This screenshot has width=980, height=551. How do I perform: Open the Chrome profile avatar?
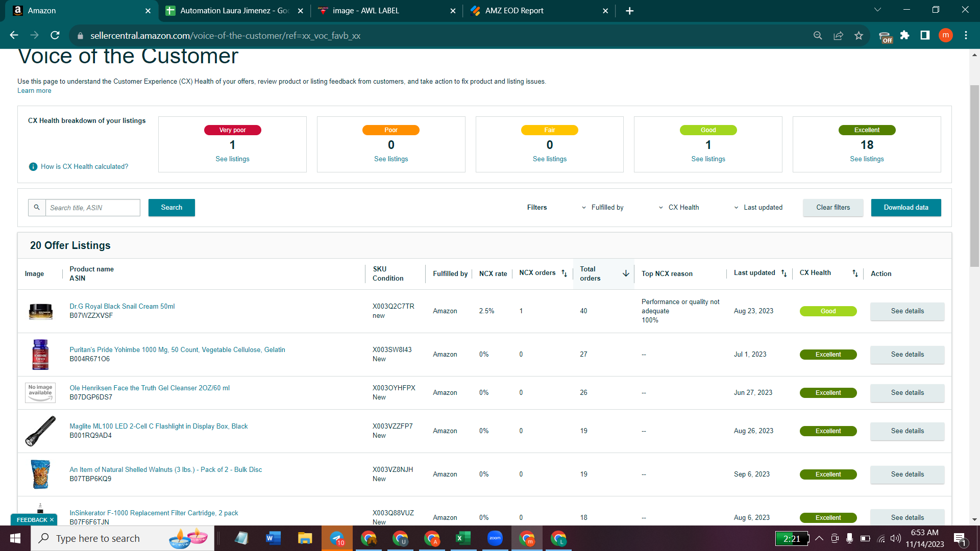tap(945, 35)
